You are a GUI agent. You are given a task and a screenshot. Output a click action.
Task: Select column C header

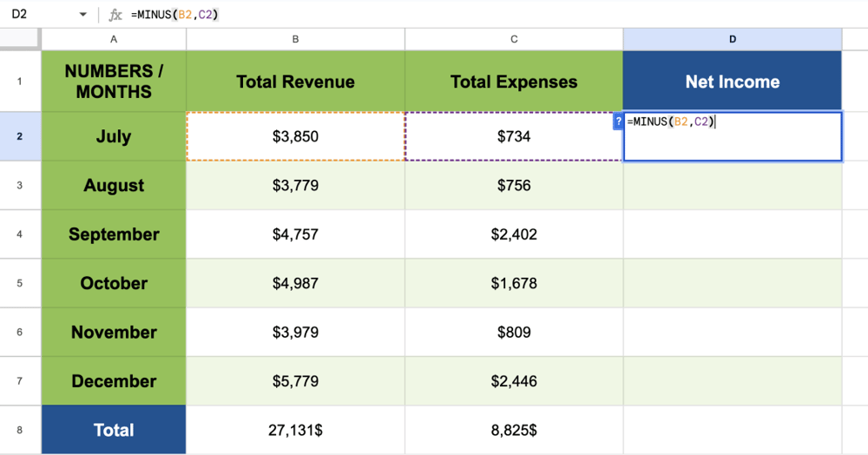(514, 39)
